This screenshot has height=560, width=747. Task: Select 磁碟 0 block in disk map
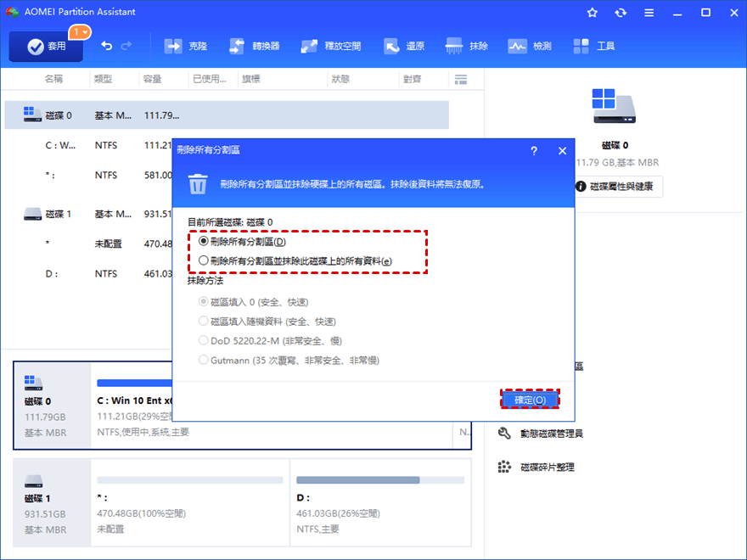click(52, 406)
